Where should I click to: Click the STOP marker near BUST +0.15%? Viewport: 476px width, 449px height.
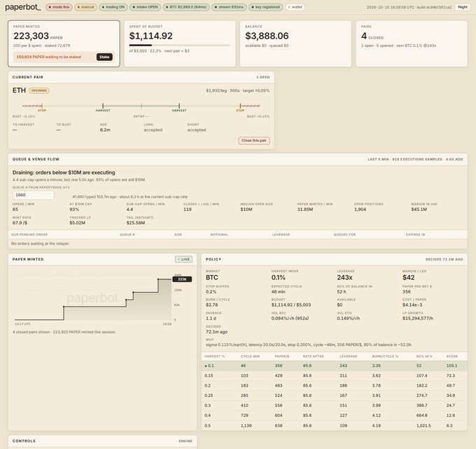240,107
